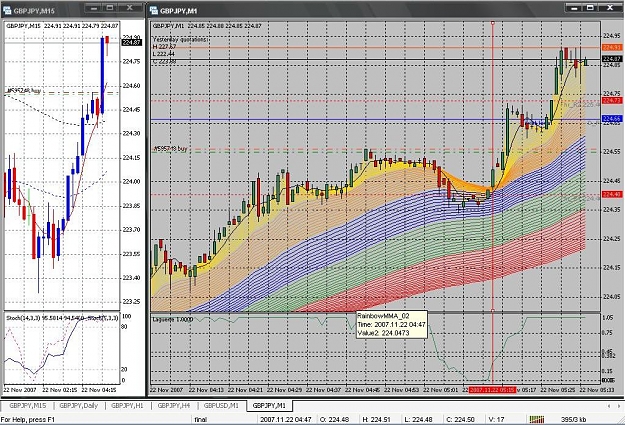The width and height of the screenshot is (625, 425).
Task: Click the 22 Nov 04:15 time label in M15 window
Action: [99, 390]
